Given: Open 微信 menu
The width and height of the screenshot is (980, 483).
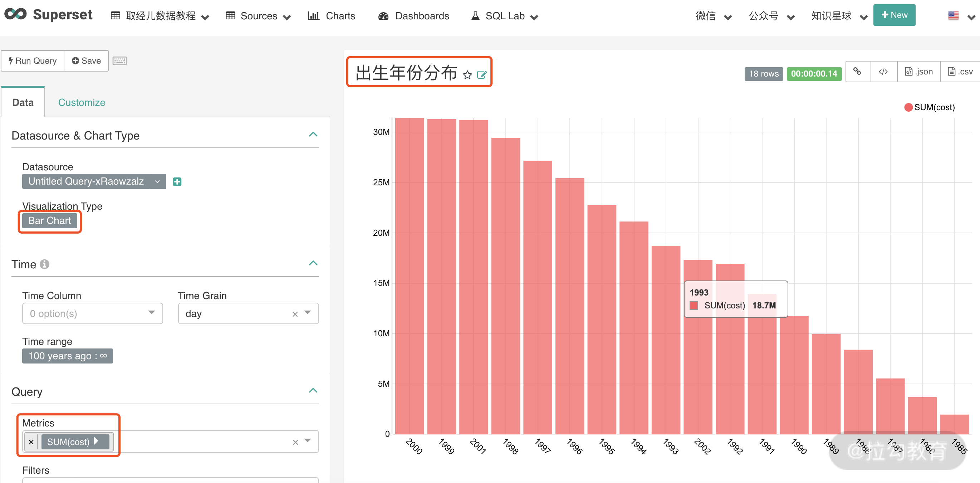Looking at the screenshot, I should (x=714, y=16).
